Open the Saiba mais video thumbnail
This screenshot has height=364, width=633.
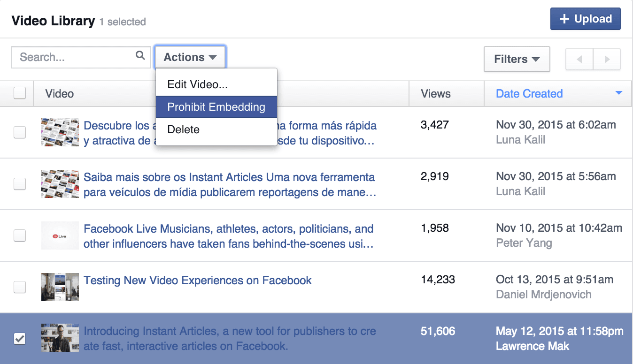point(60,184)
